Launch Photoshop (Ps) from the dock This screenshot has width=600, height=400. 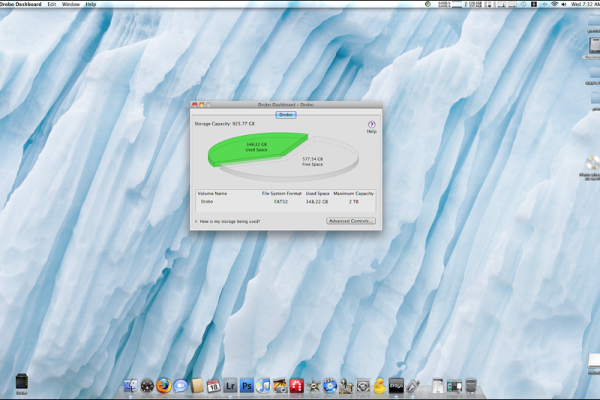coord(247,386)
